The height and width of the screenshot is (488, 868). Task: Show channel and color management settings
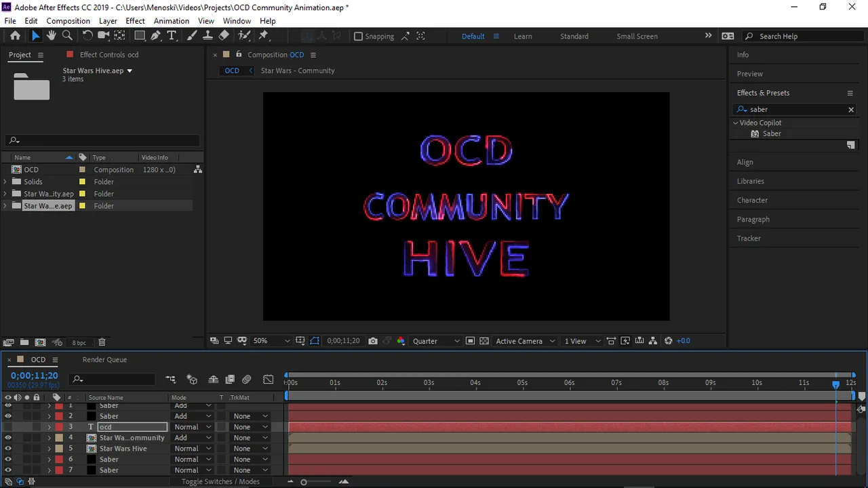401,341
